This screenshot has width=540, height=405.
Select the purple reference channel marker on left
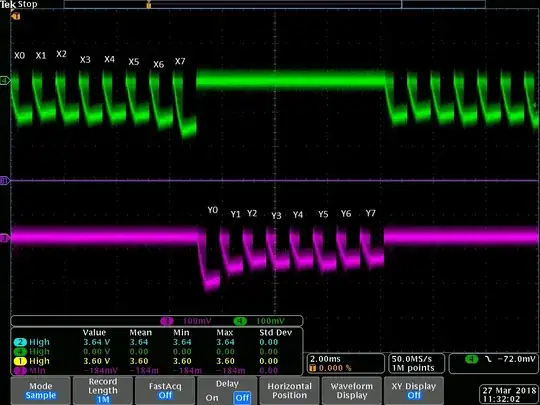click(x=5, y=180)
